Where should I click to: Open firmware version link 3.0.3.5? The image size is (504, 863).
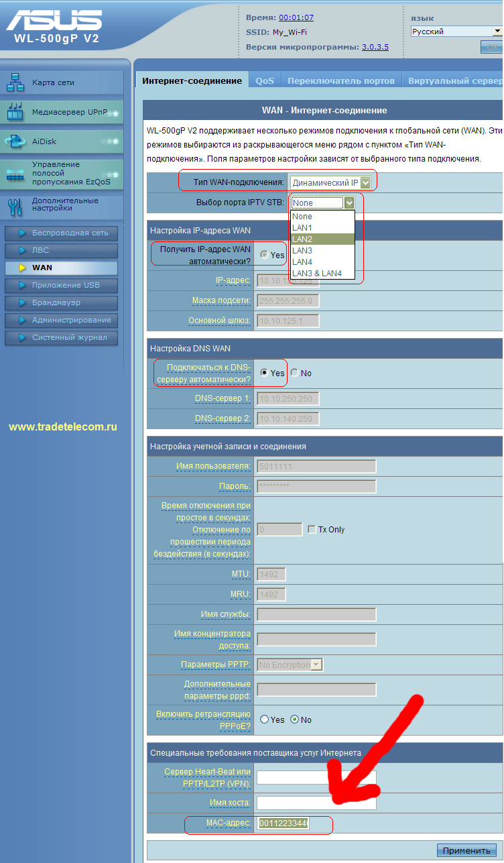coord(375,47)
